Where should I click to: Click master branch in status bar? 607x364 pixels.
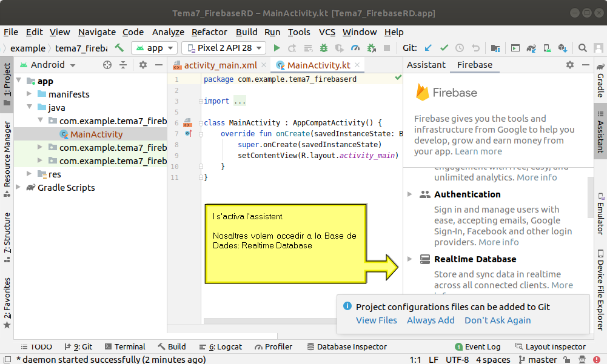[x=537, y=359]
